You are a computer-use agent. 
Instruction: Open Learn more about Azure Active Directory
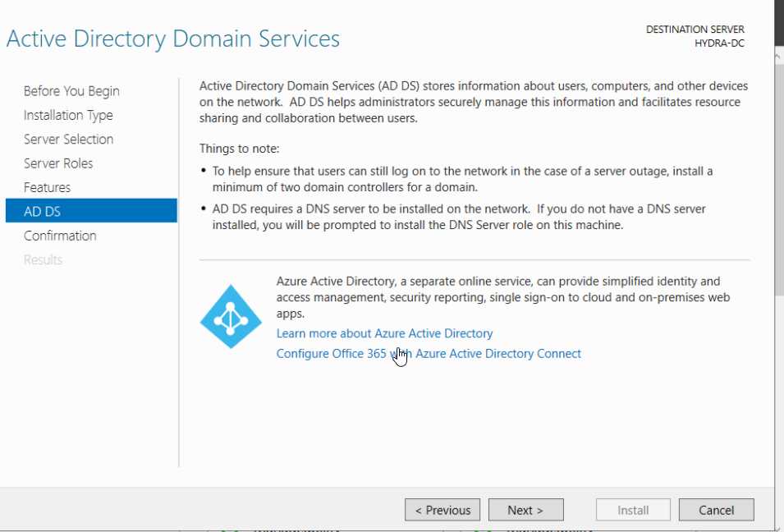(384, 333)
